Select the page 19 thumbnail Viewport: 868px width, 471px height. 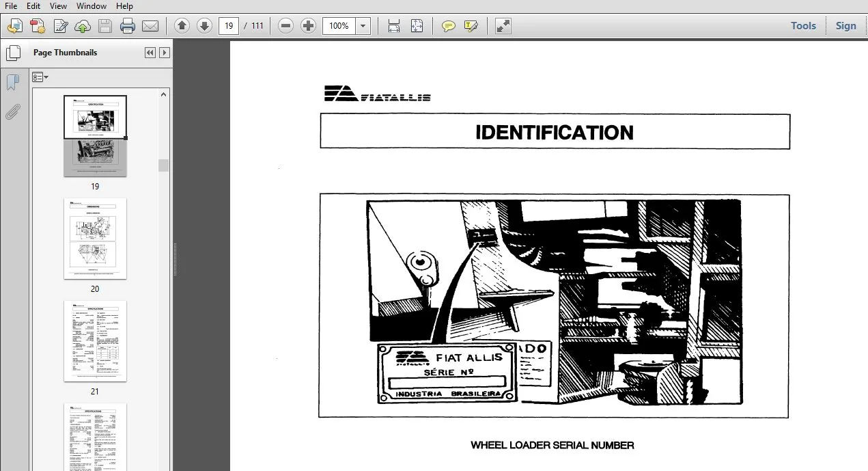(95, 136)
